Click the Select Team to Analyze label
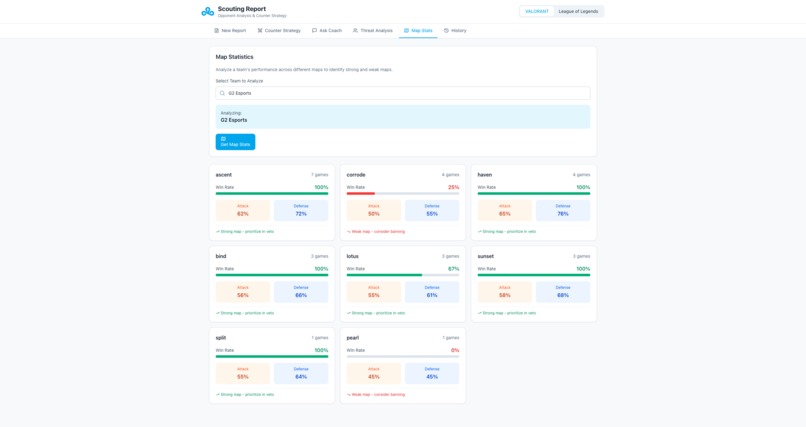This screenshot has width=806, height=427. tap(239, 81)
